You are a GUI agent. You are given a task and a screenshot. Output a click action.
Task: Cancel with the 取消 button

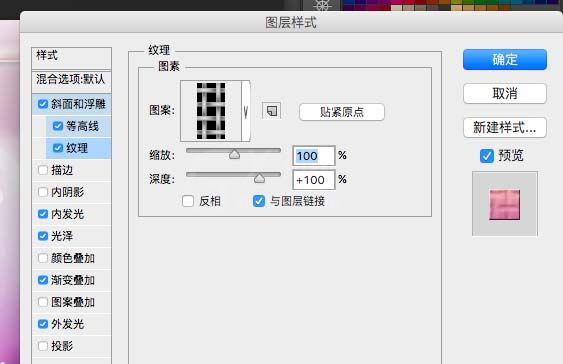(x=504, y=94)
